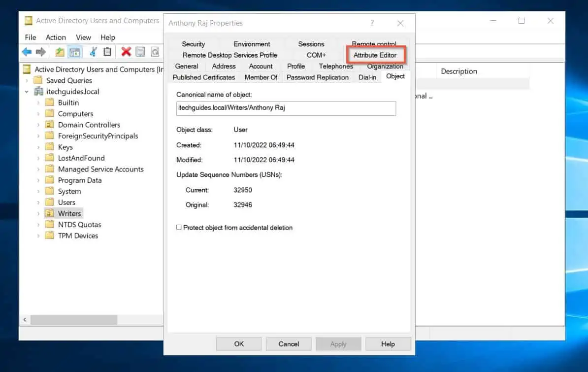Click the Original USN value 32946
Screen dimensions: 588x372
tap(243, 204)
